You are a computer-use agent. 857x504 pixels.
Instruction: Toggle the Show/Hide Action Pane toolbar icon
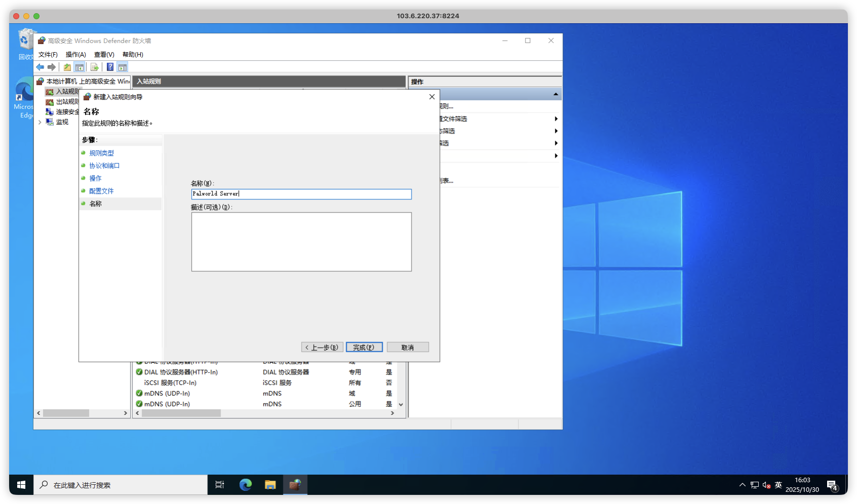[x=123, y=67]
